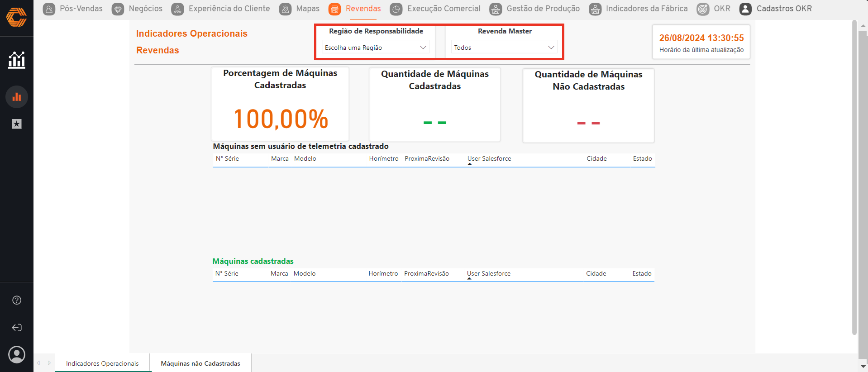Click the orange Revendas tab icon

[334, 9]
